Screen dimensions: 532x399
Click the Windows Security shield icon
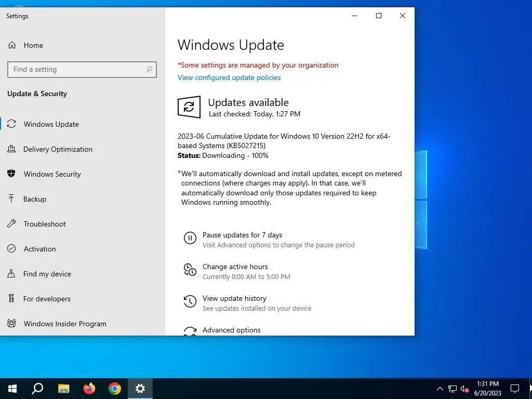(11, 174)
